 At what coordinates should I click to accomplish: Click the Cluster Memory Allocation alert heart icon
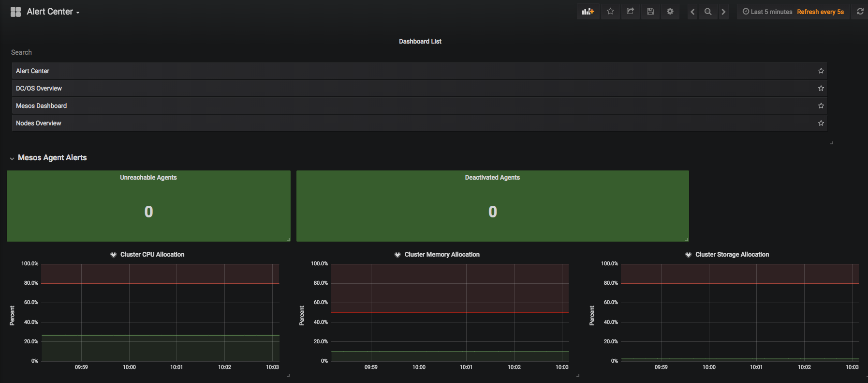397,255
